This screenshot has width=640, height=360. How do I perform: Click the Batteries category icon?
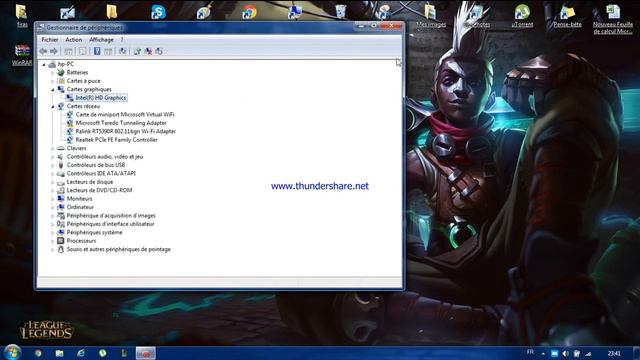click(61, 72)
